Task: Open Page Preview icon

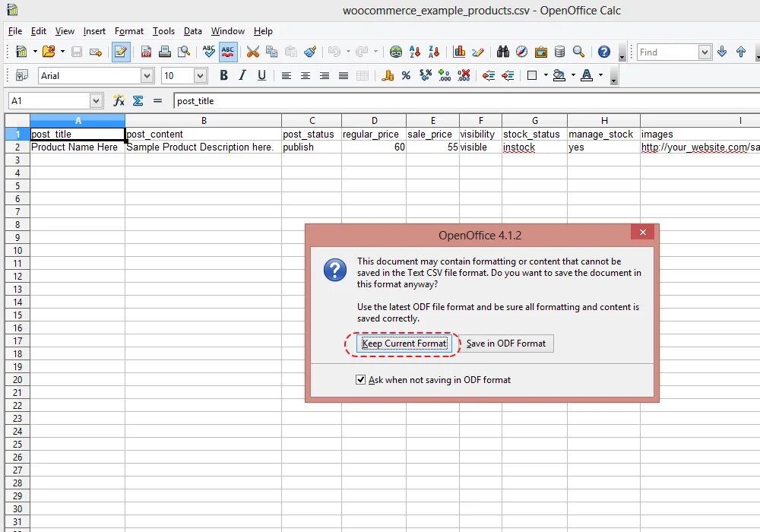Action: tap(184, 52)
